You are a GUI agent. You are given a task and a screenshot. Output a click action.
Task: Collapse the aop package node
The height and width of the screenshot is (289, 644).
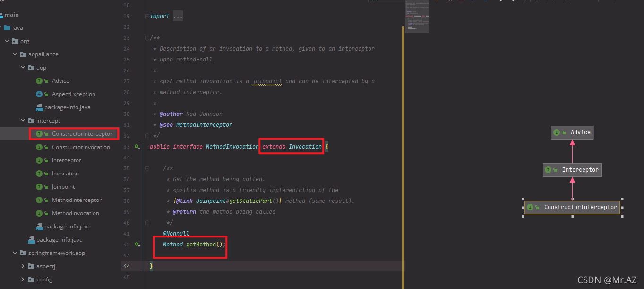pos(23,68)
